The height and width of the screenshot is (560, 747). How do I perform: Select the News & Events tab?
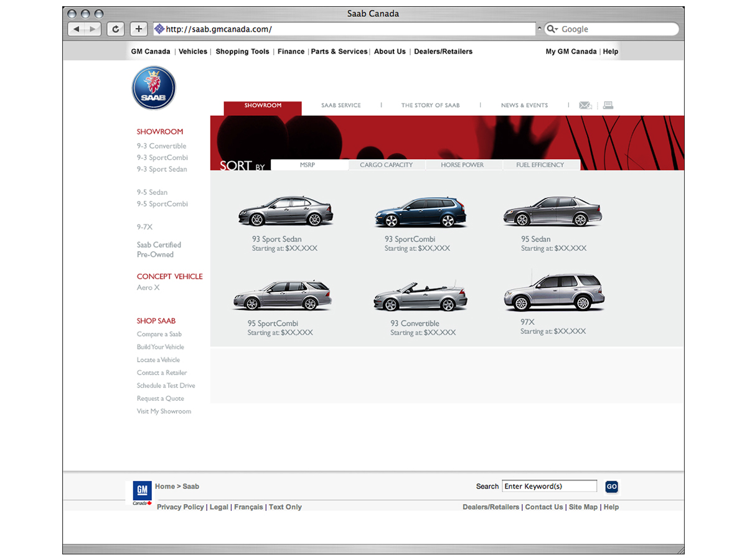pos(524,105)
